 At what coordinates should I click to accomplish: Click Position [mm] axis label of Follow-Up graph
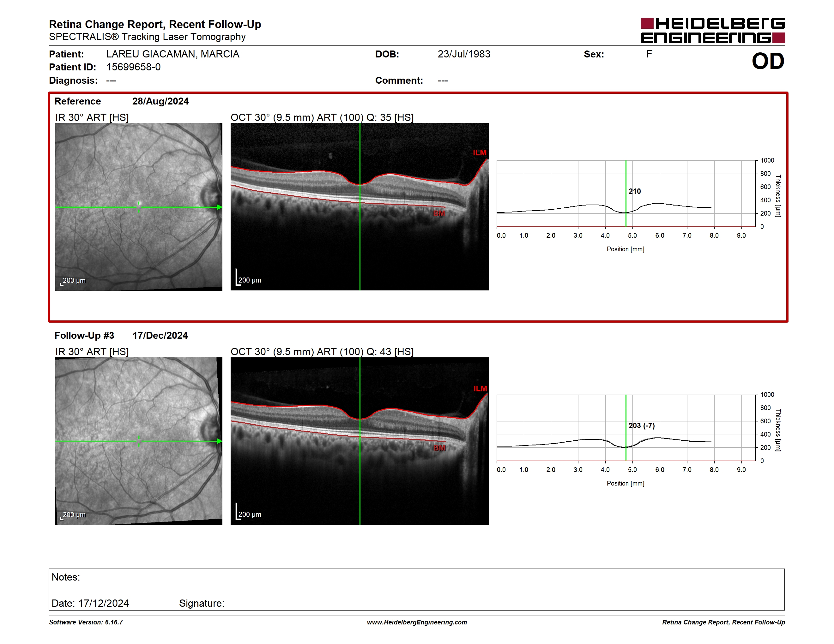625,483
